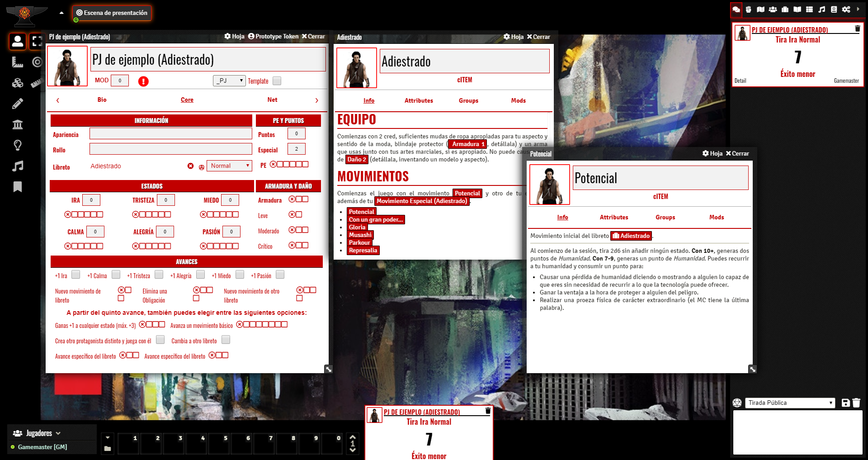Select the Measurement ruler-triangle controls
This screenshot has height=460, width=868.
coord(18,62)
